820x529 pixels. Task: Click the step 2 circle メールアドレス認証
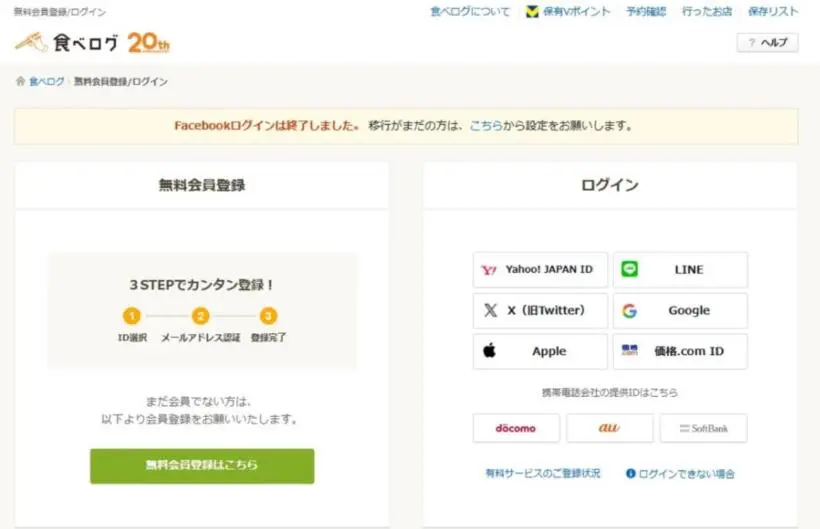pyautogui.click(x=200, y=316)
